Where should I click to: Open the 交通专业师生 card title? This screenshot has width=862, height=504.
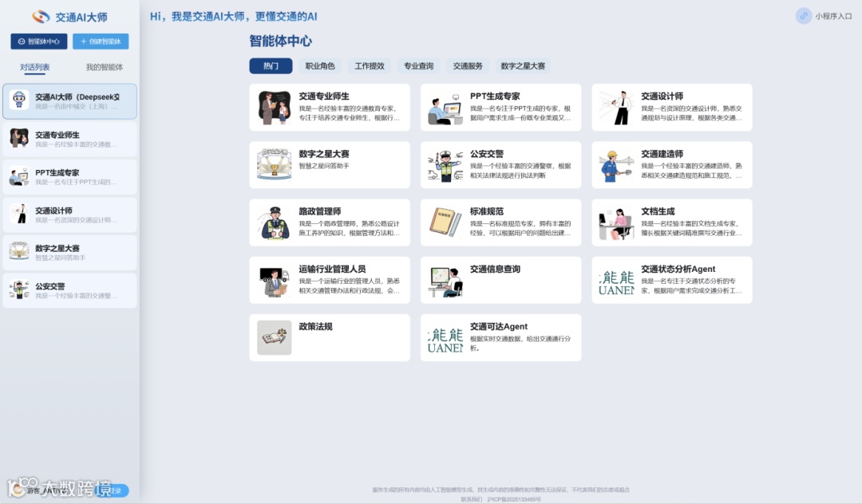point(324,96)
